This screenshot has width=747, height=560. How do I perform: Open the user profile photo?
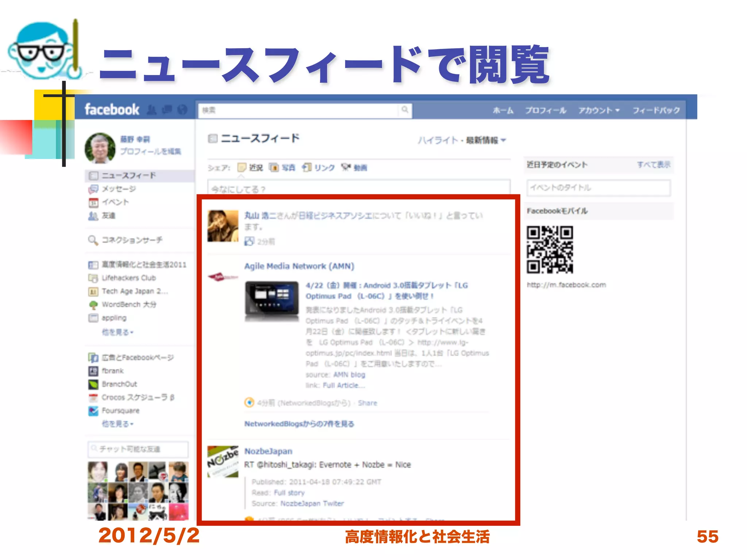[100, 148]
